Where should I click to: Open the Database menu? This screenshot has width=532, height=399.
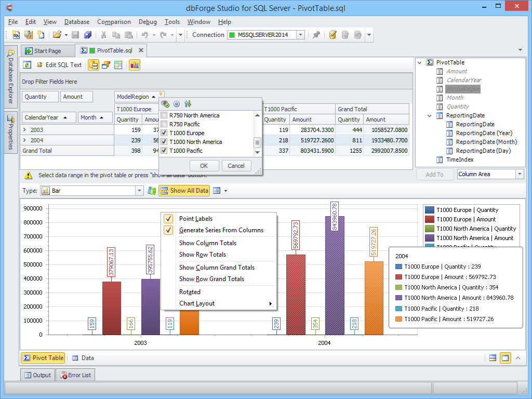tap(77, 22)
